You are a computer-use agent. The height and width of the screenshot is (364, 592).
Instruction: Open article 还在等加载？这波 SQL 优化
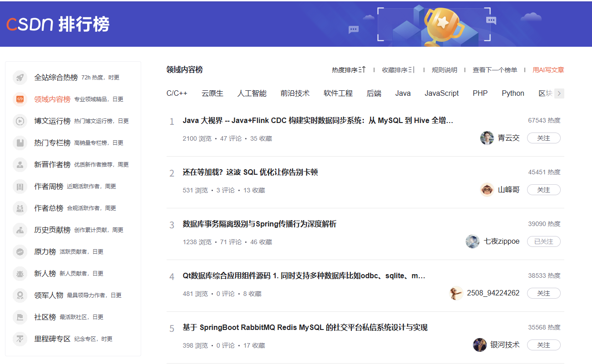[x=250, y=172]
